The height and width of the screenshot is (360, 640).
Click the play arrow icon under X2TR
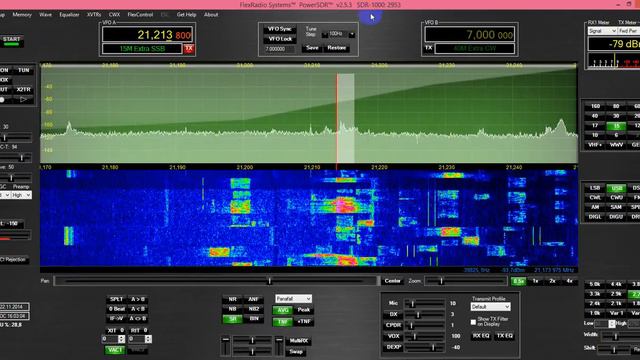23,99
